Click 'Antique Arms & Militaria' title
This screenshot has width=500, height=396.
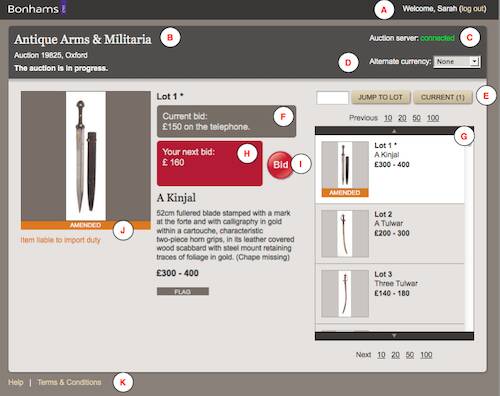click(83, 39)
